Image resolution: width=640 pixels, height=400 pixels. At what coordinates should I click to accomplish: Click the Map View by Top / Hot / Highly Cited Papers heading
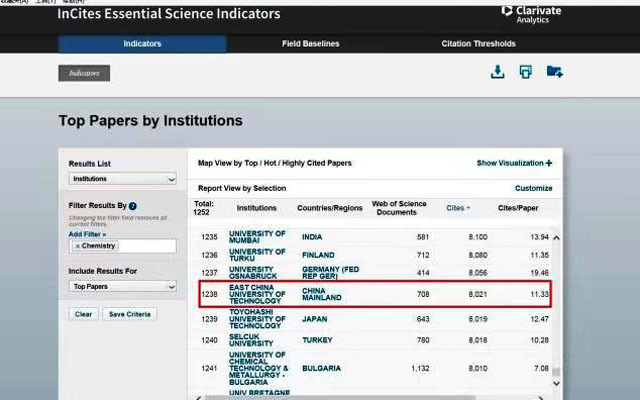(x=275, y=163)
